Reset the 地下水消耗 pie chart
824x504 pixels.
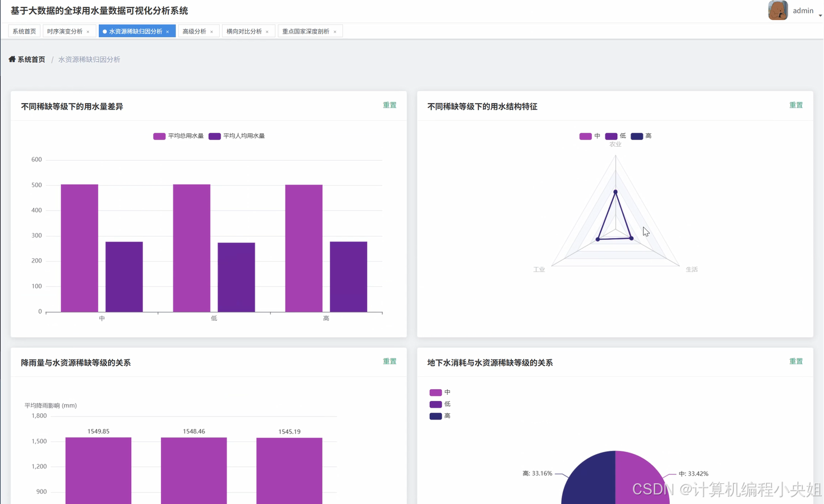coord(796,362)
